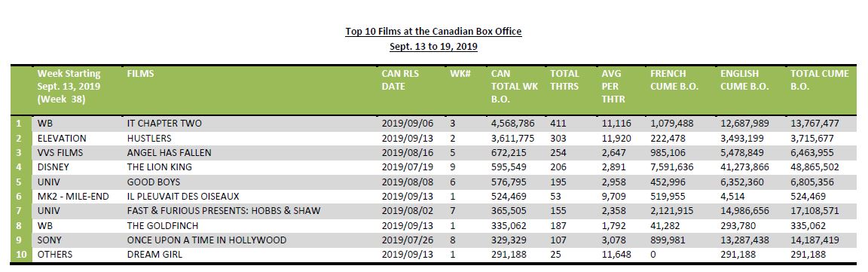Viewport: 868px width, 272px height.
Task: Click total cume value 48,865,502
Action: pos(815,167)
